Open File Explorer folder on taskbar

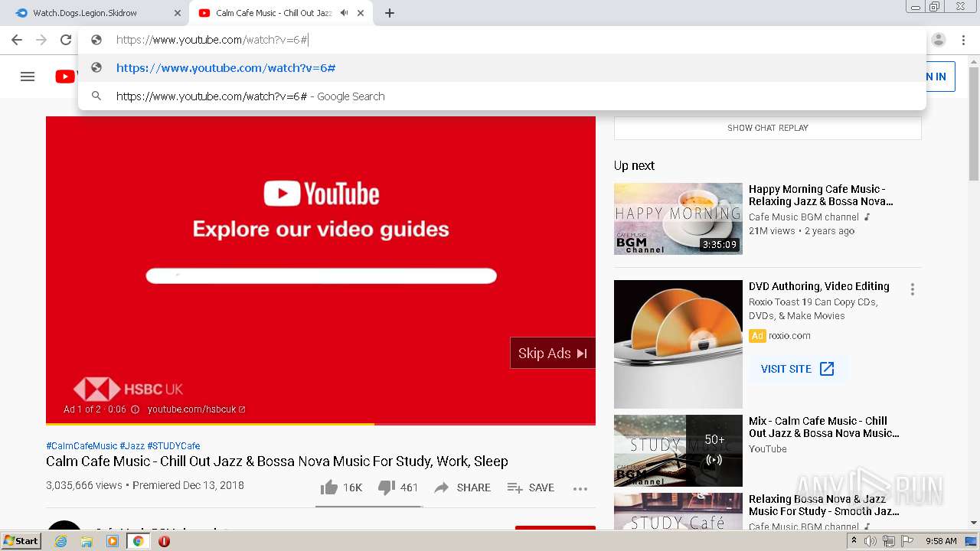(87, 541)
